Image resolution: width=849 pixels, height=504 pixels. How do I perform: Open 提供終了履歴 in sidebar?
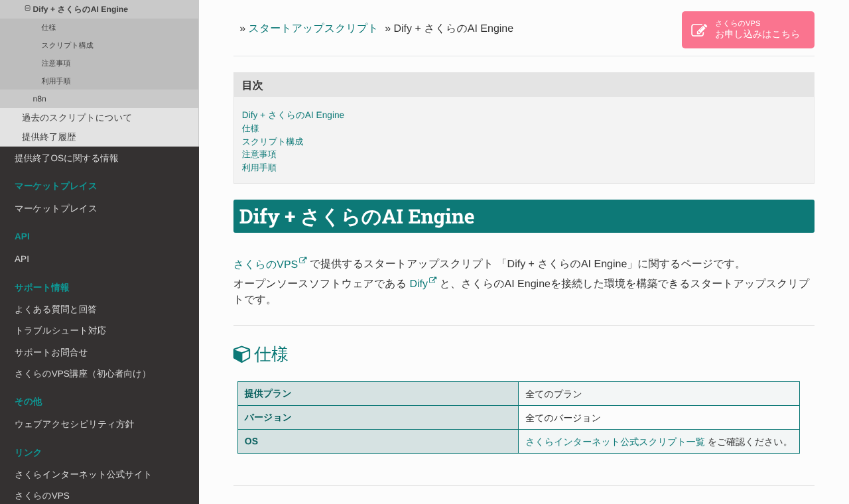pyautogui.click(x=99, y=137)
